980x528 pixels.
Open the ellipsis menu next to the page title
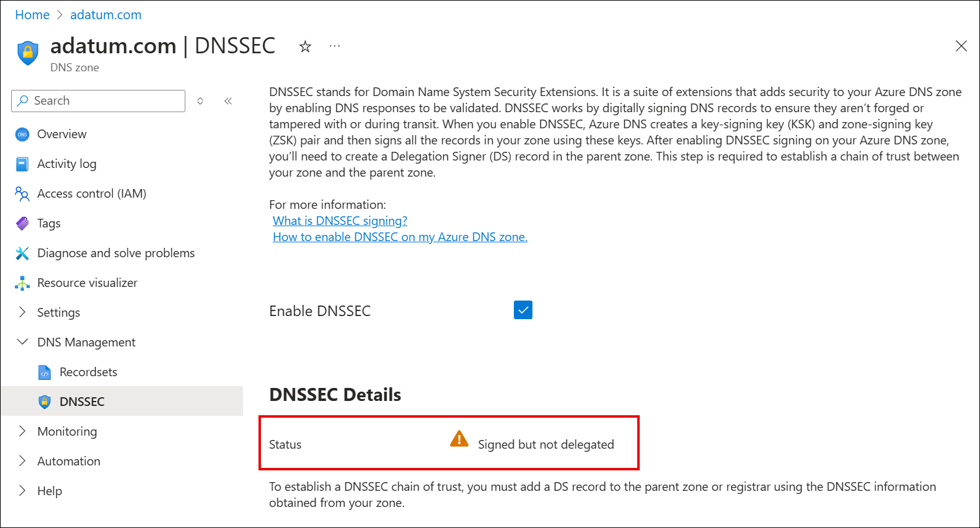pyautogui.click(x=335, y=46)
